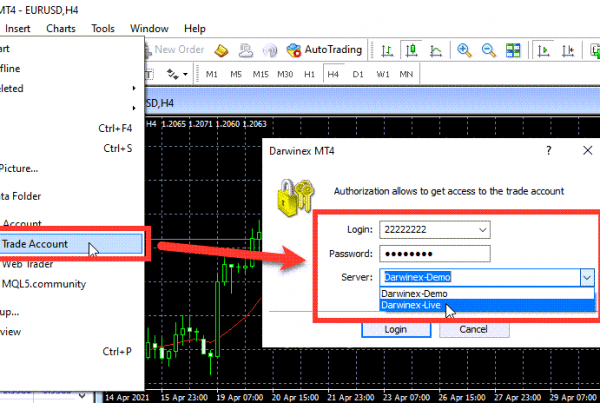
Task: Choose the Ctrl+P menu entry
Action: point(72,351)
